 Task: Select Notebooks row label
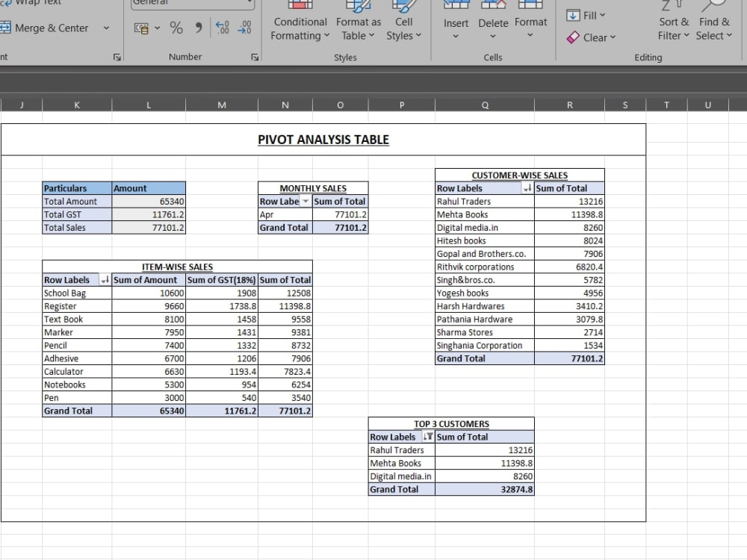(x=77, y=385)
